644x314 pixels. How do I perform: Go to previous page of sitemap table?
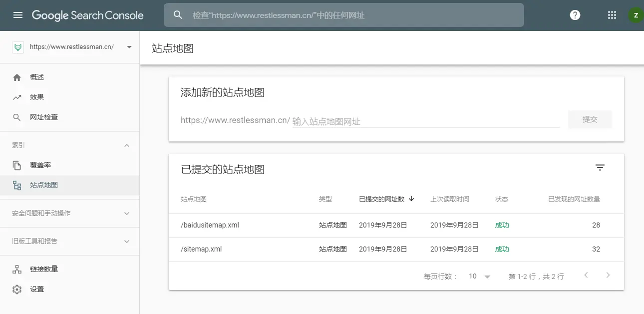586,275
